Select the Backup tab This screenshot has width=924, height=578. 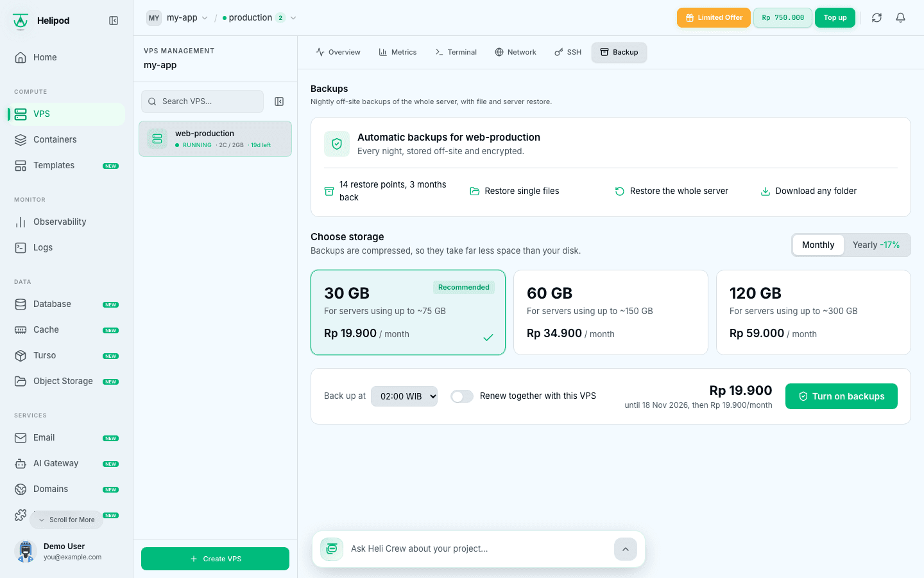[619, 53]
